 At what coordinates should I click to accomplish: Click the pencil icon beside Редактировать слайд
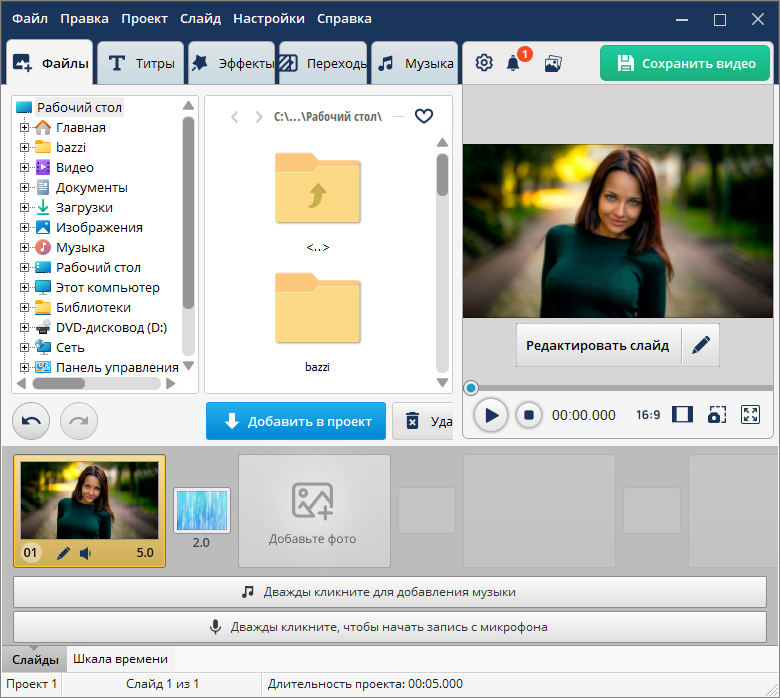(x=700, y=345)
